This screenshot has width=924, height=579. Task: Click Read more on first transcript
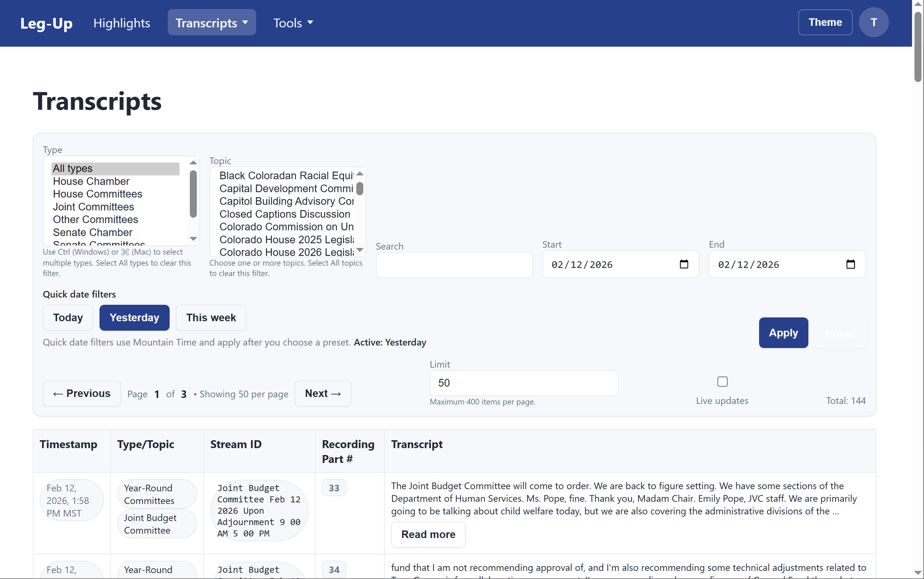[428, 534]
